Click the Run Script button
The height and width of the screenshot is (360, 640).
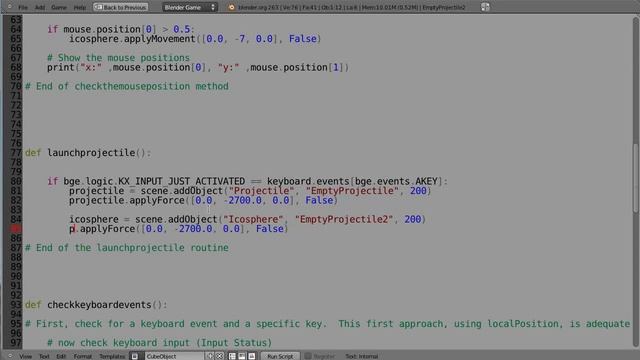pos(280,356)
